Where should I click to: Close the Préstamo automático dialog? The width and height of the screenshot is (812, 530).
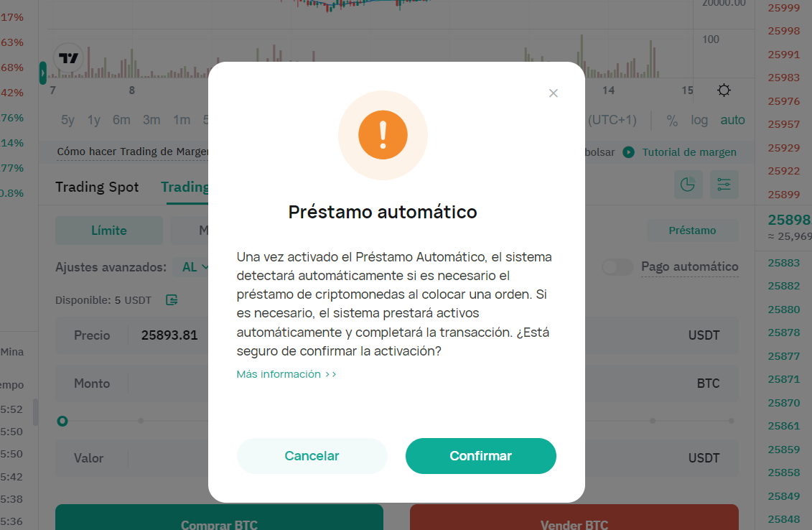pyautogui.click(x=553, y=93)
